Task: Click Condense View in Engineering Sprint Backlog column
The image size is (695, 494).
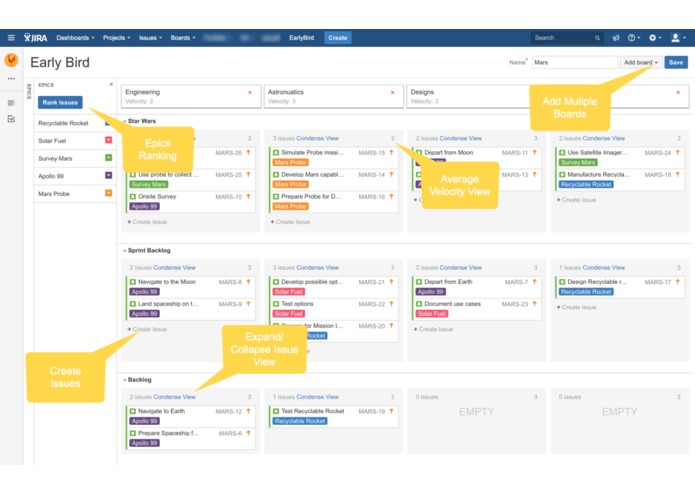Action: point(174,268)
